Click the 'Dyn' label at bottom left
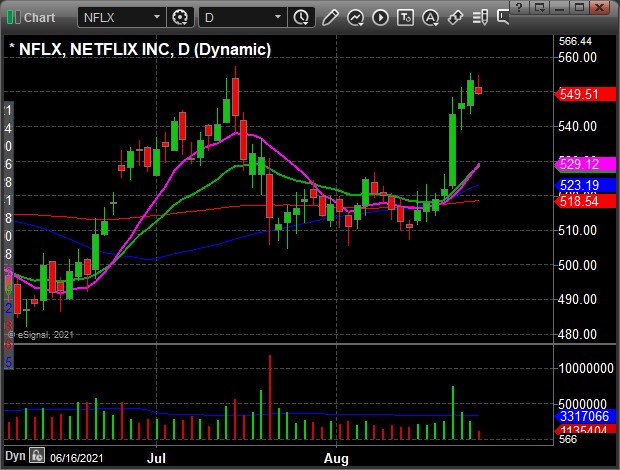 15,456
